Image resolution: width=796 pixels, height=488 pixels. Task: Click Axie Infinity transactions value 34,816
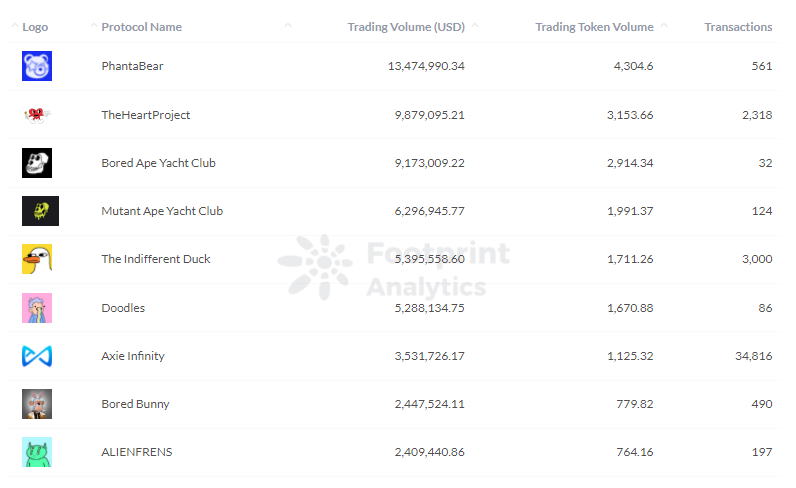click(753, 356)
